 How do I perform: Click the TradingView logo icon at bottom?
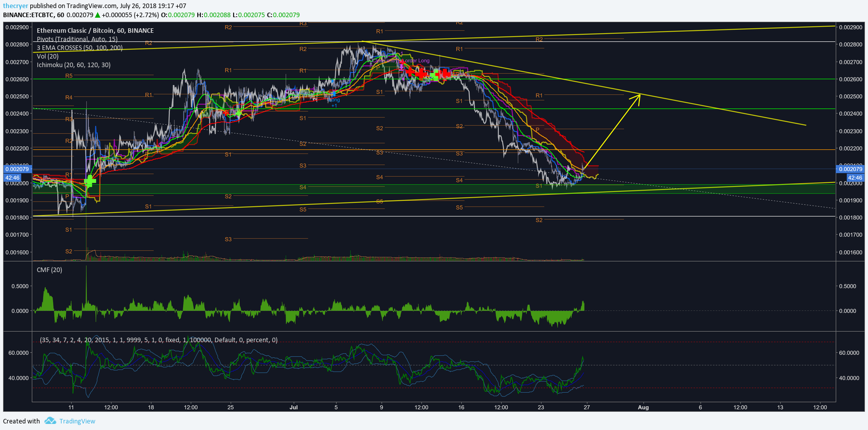pos(50,421)
